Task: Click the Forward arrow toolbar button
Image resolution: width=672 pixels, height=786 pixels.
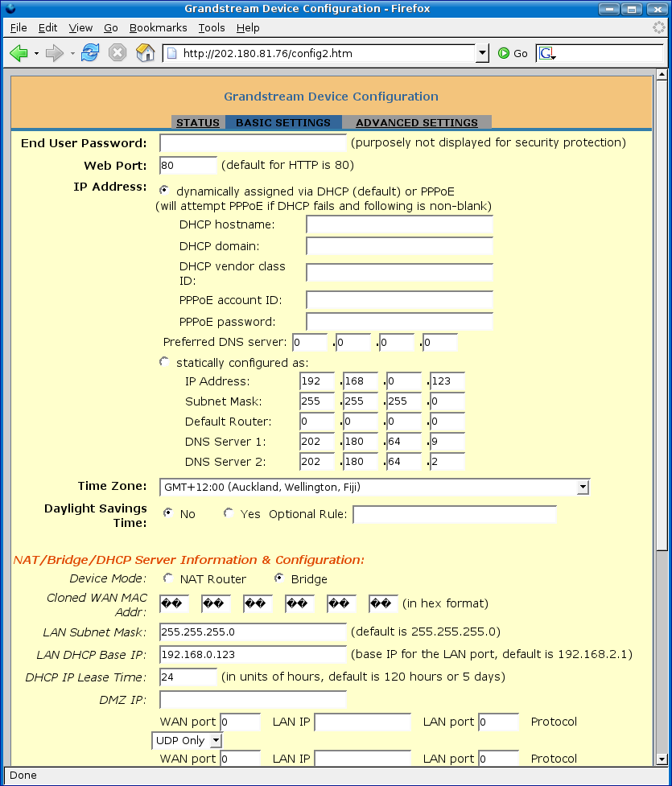Action: point(54,53)
